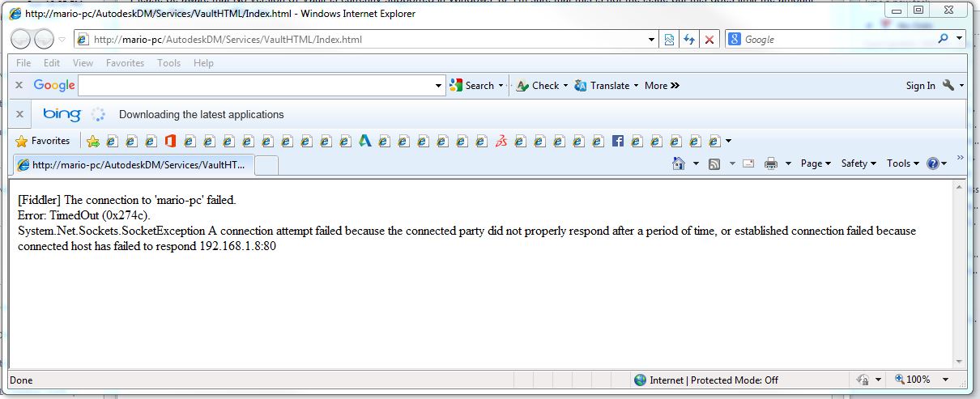Expand the favorites bar overflow arrow

click(x=728, y=141)
